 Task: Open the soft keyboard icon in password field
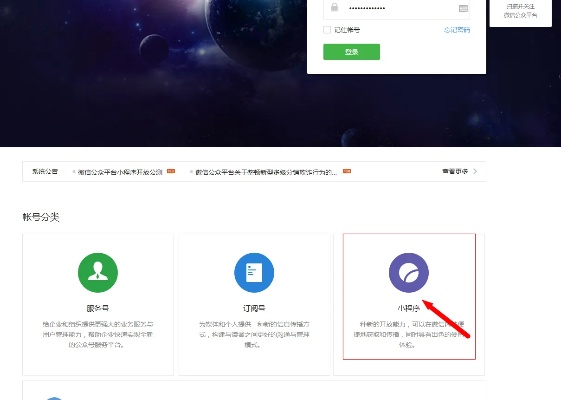click(x=463, y=8)
